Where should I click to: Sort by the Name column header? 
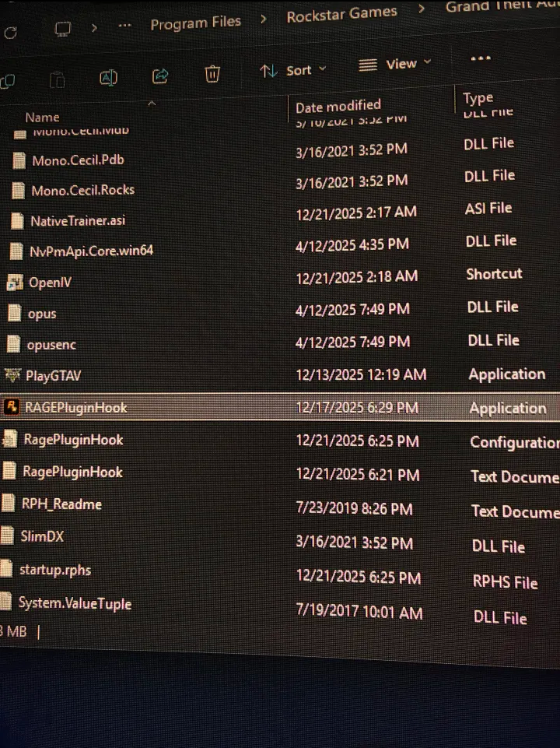point(42,118)
